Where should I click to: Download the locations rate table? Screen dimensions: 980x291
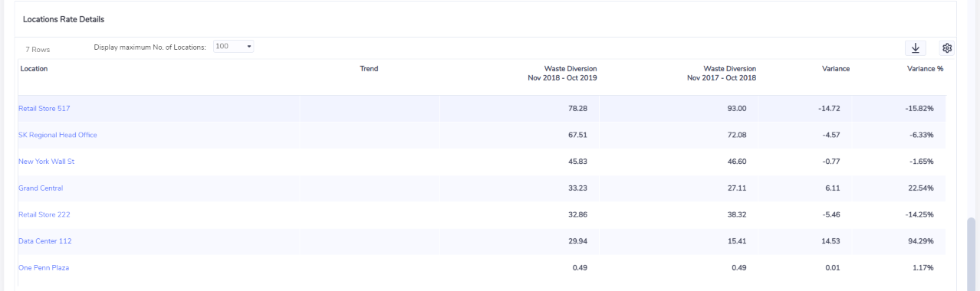tap(915, 48)
